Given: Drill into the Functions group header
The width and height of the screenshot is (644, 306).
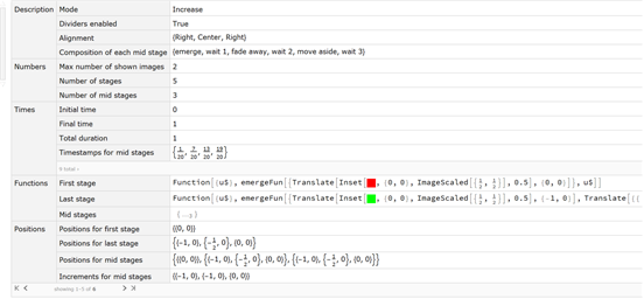Looking at the screenshot, I should tap(32, 183).
